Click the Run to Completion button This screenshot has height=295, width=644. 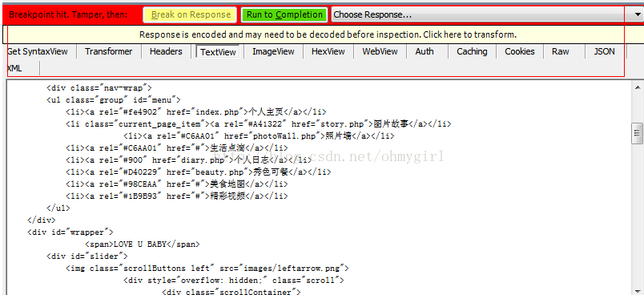coord(284,14)
